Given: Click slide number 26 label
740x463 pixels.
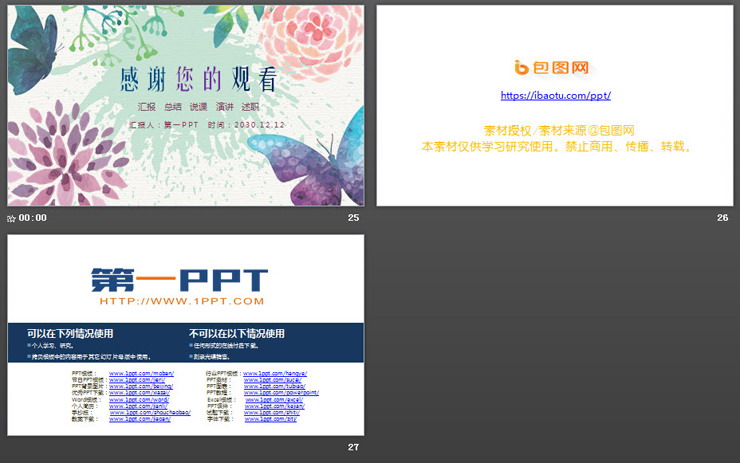Looking at the screenshot, I should pos(723,217).
